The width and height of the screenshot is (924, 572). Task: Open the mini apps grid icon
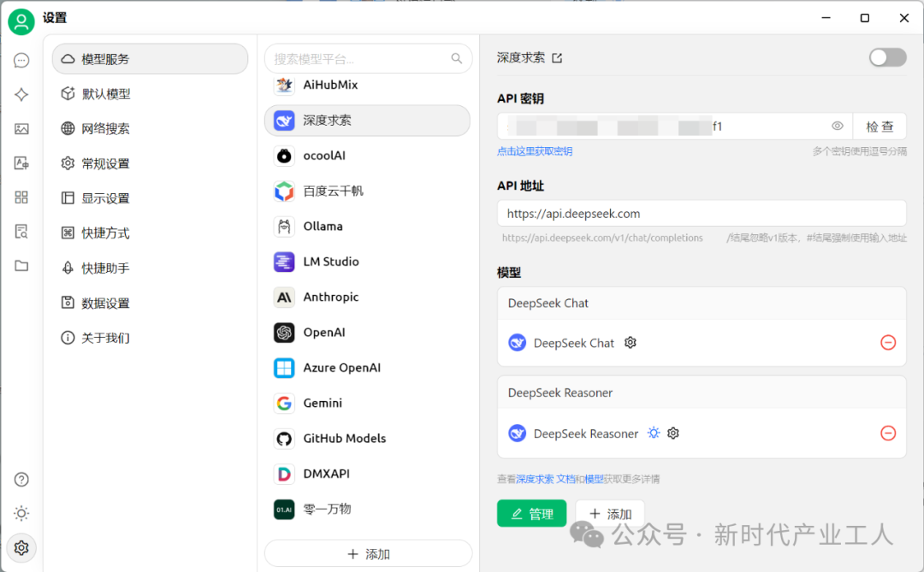pos(21,197)
